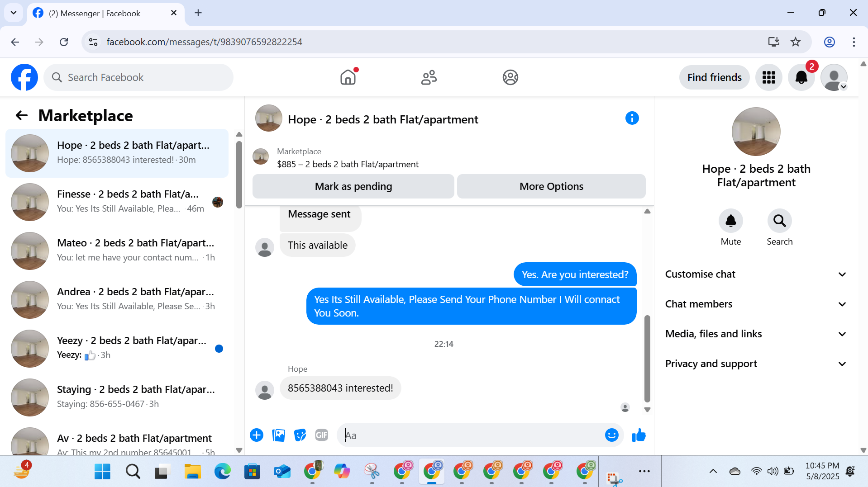Click chat header listing title
The height and width of the screenshot is (487, 868).
click(383, 119)
